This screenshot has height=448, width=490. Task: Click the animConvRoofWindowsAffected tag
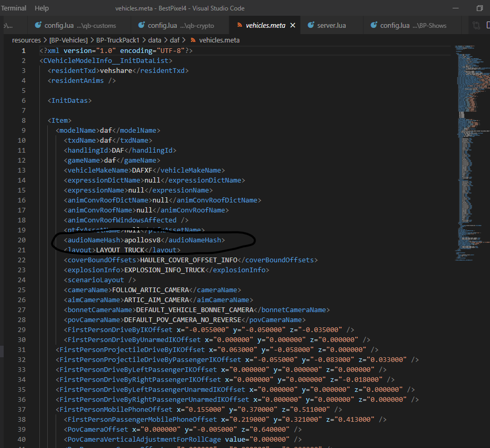pos(126,220)
